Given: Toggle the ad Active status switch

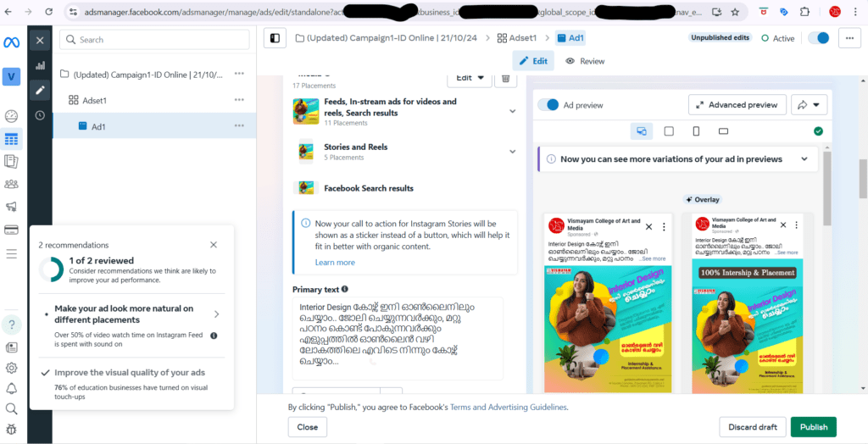Looking at the screenshot, I should [x=819, y=38].
